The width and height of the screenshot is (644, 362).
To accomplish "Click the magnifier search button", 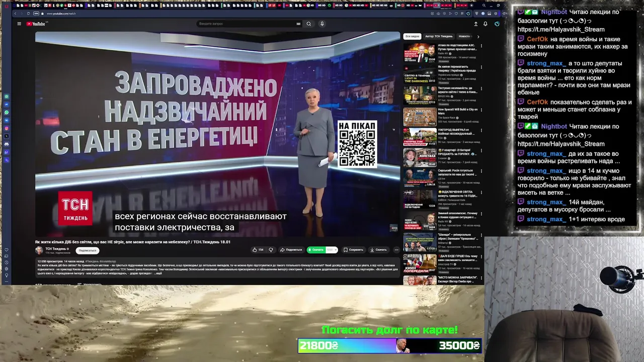I will click(x=309, y=24).
